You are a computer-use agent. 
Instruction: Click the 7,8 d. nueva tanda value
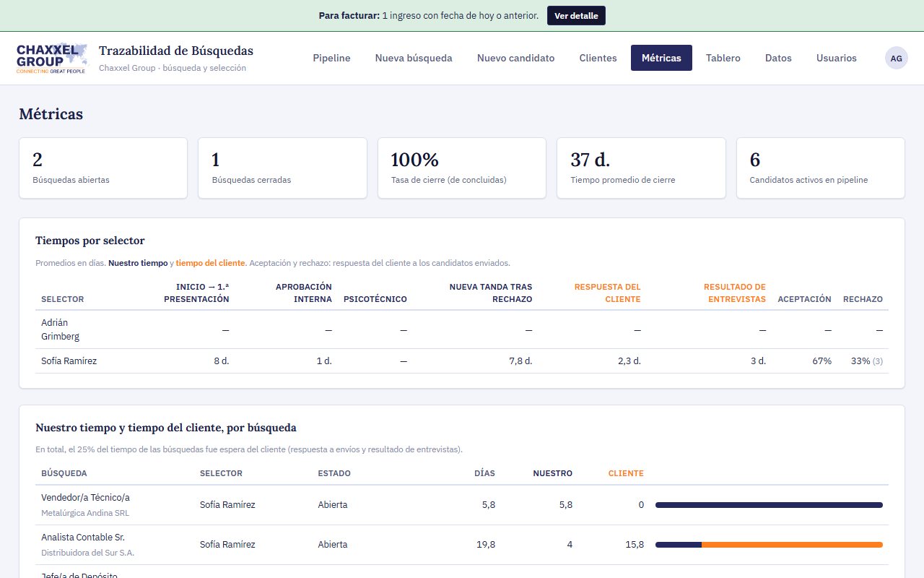tap(520, 361)
